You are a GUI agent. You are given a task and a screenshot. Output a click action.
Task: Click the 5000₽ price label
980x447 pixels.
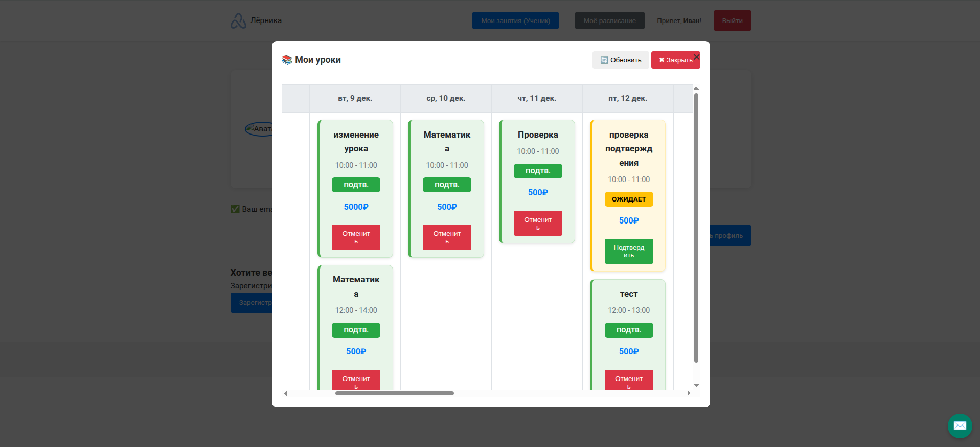pyautogui.click(x=356, y=207)
